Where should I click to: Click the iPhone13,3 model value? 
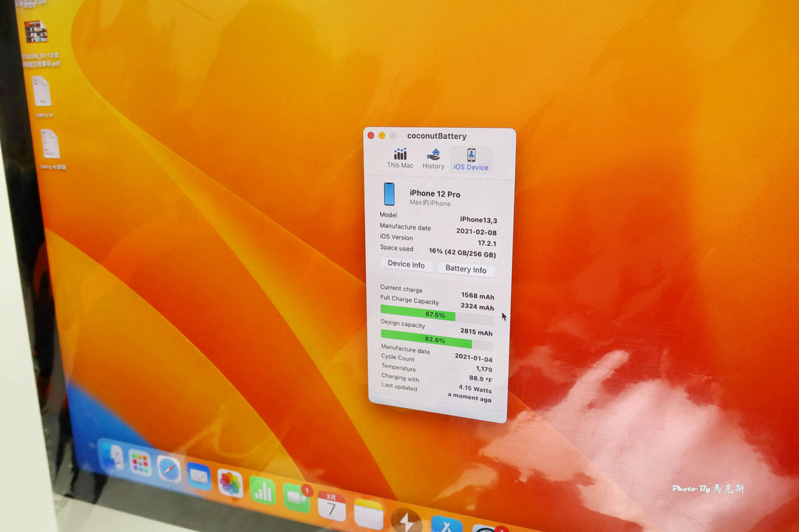478,220
